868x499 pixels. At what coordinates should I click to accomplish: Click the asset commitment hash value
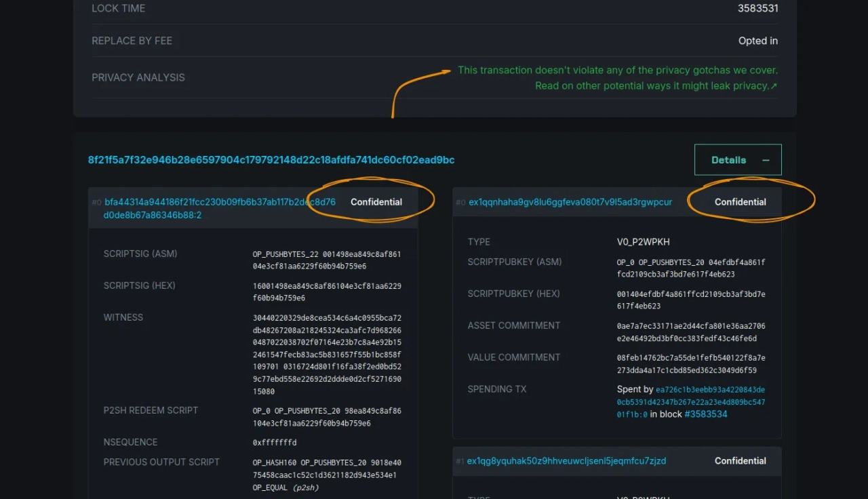690,332
